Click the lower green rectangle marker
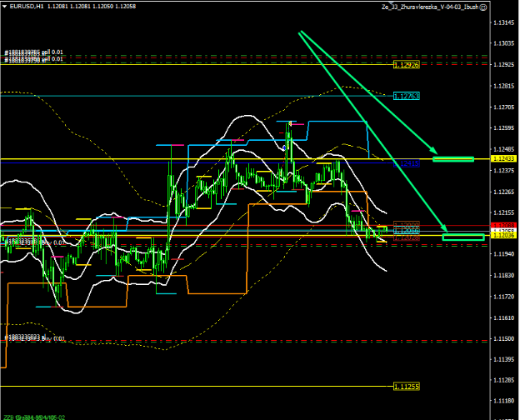 (463, 238)
